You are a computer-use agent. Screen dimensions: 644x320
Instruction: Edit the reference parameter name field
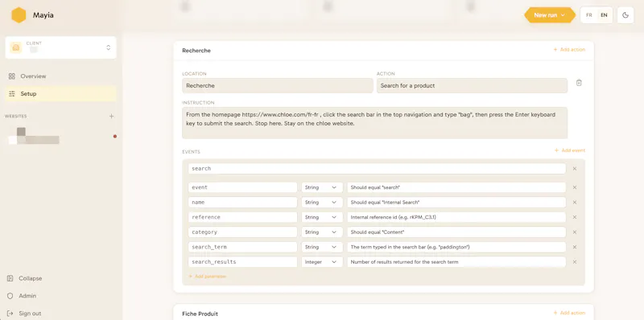click(243, 217)
